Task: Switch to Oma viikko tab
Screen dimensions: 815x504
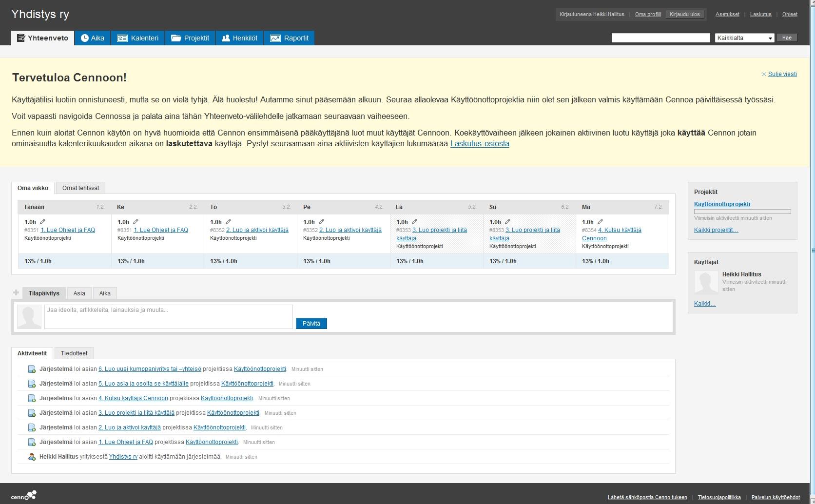Action: tap(33, 188)
